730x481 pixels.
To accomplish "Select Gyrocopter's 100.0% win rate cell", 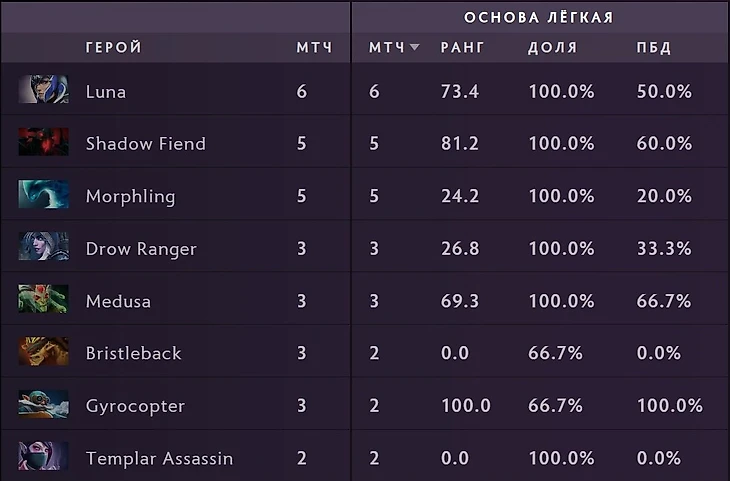I will (669, 406).
